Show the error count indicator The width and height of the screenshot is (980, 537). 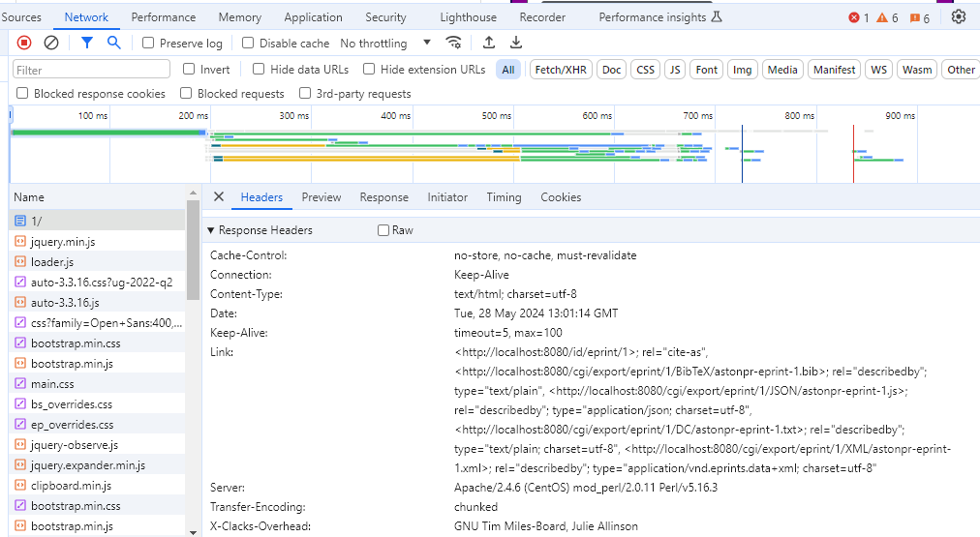[859, 17]
